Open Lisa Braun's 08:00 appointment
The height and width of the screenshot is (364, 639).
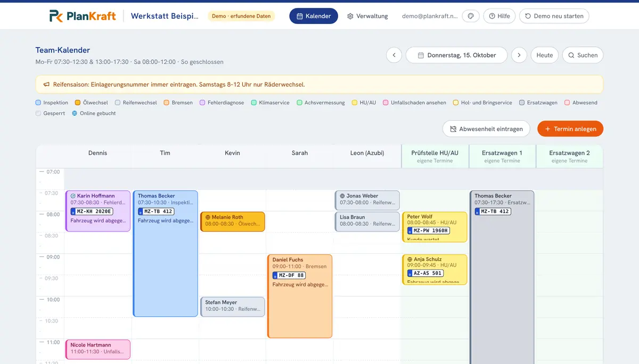(367, 221)
